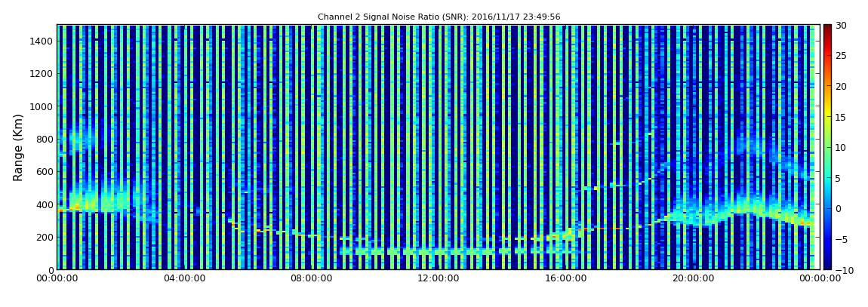Click the dark red top of the colorbar

pyautogui.click(x=827, y=29)
